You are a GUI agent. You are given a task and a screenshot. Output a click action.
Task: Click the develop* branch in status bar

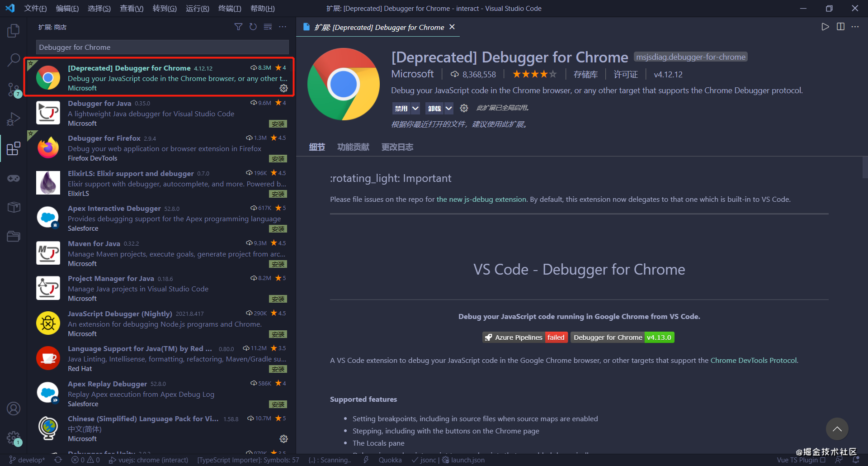click(x=27, y=460)
